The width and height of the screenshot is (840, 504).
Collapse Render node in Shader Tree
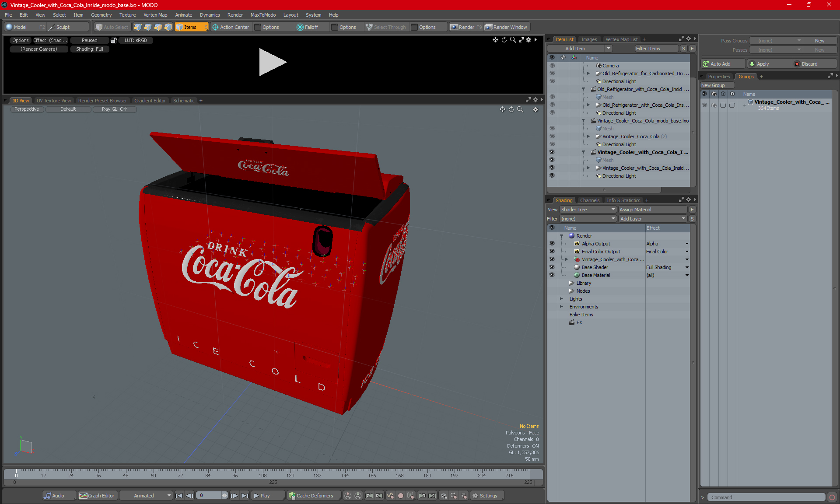[561, 236]
